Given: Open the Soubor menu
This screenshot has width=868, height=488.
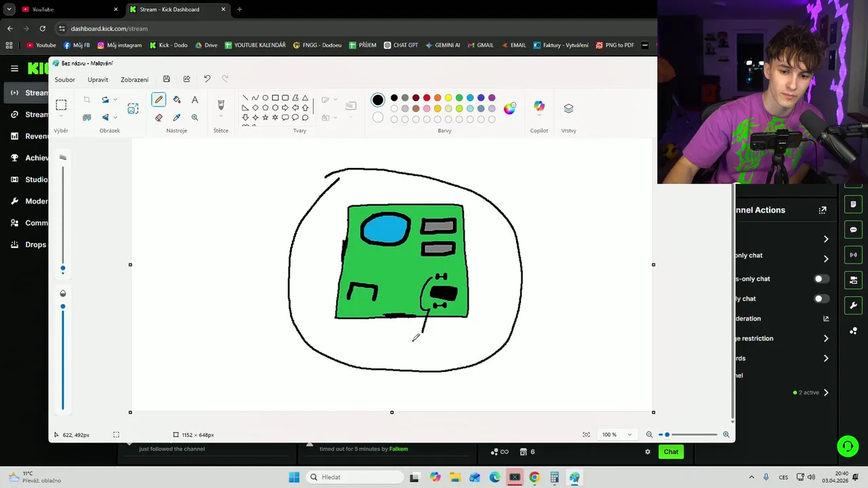Looking at the screenshot, I should [x=65, y=79].
